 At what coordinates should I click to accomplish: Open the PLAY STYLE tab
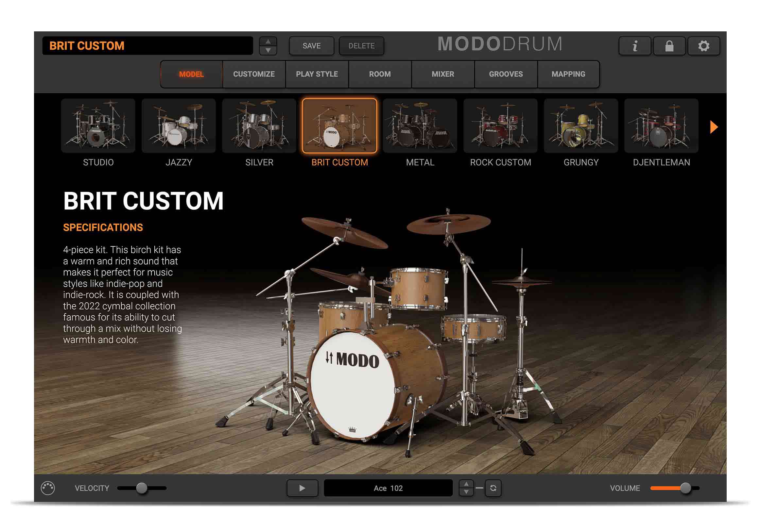pyautogui.click(x=317, y=73)
